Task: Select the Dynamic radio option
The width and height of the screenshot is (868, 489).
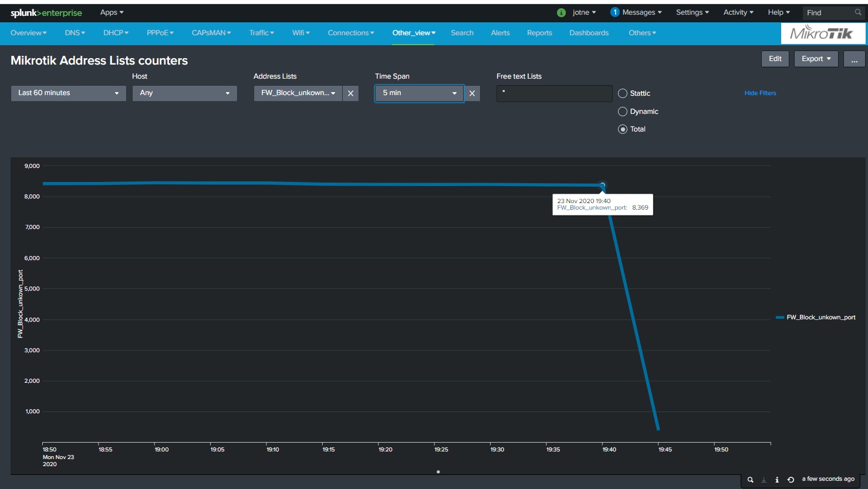Action: (x=623, y=112)
